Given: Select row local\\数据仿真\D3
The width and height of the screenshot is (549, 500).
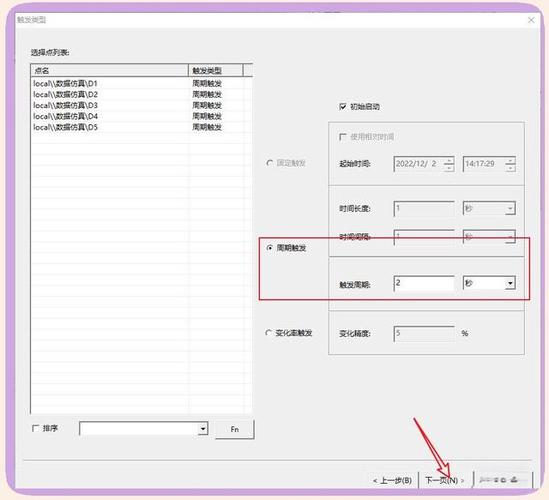Looking at the screenshot, I should click(141, 105).
